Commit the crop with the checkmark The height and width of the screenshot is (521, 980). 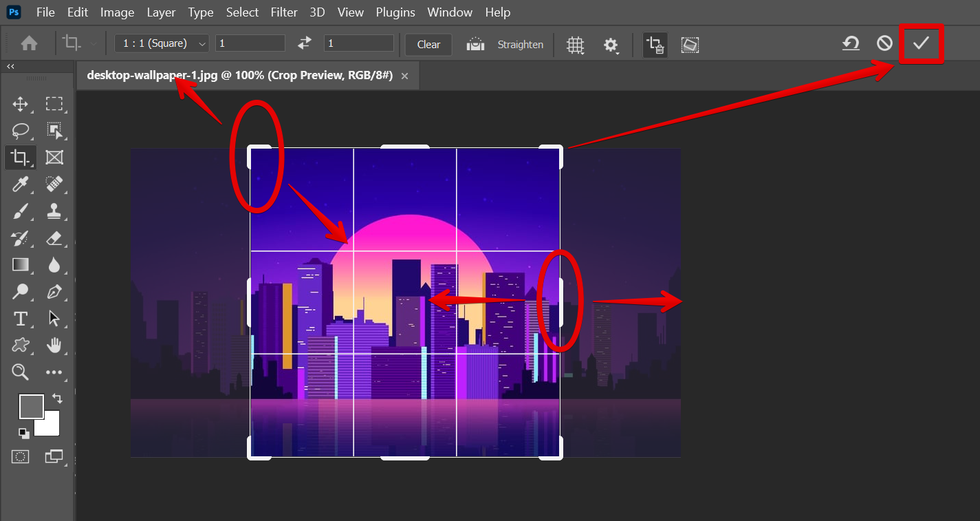pos(921,43)
